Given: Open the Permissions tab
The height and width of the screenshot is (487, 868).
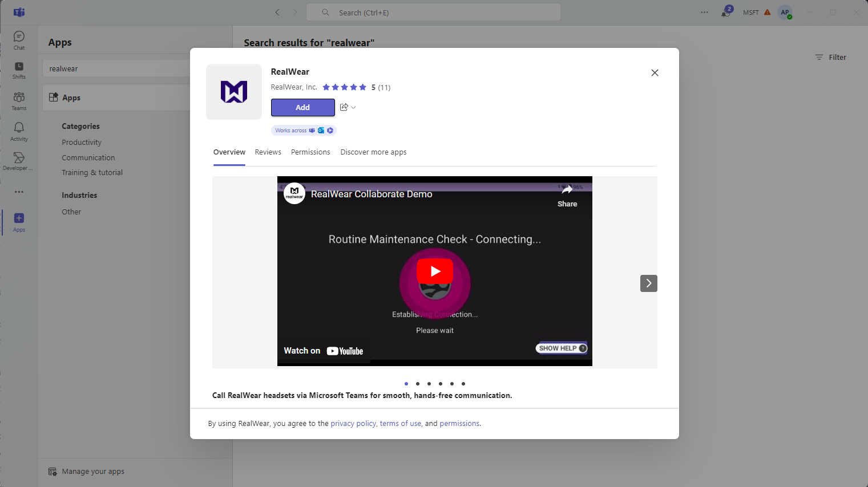Looking at the screenshot, I should pyautogui.click(x=310, y=152).
